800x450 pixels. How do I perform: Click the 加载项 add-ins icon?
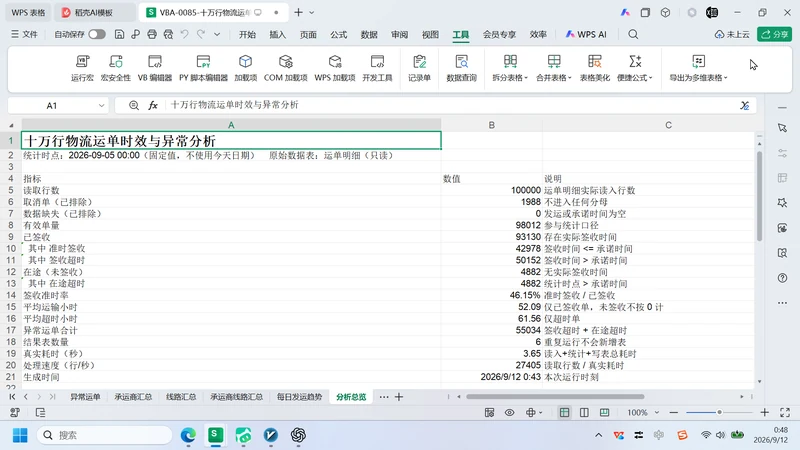click(x=245, y=68)
